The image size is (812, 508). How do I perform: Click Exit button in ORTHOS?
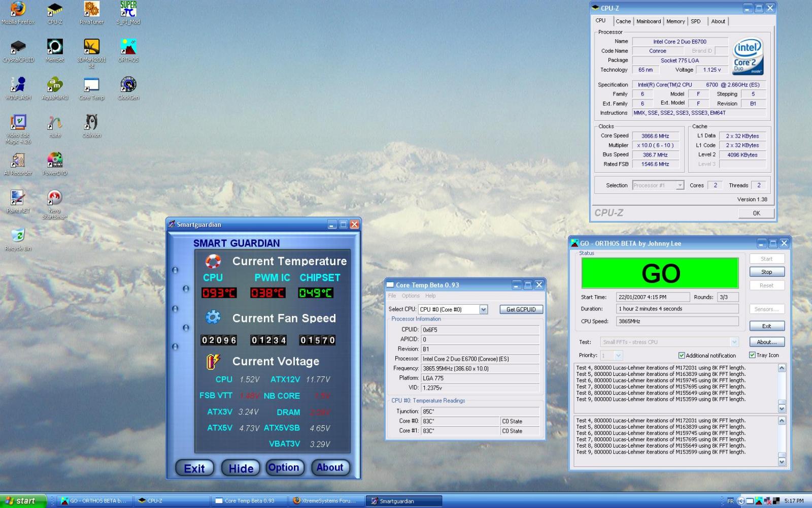click(x=767, y=326)
